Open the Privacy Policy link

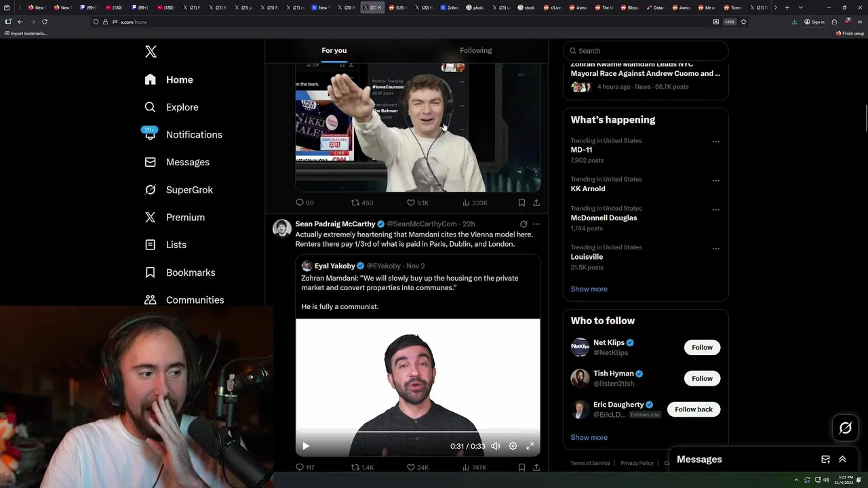pos(637,463)
